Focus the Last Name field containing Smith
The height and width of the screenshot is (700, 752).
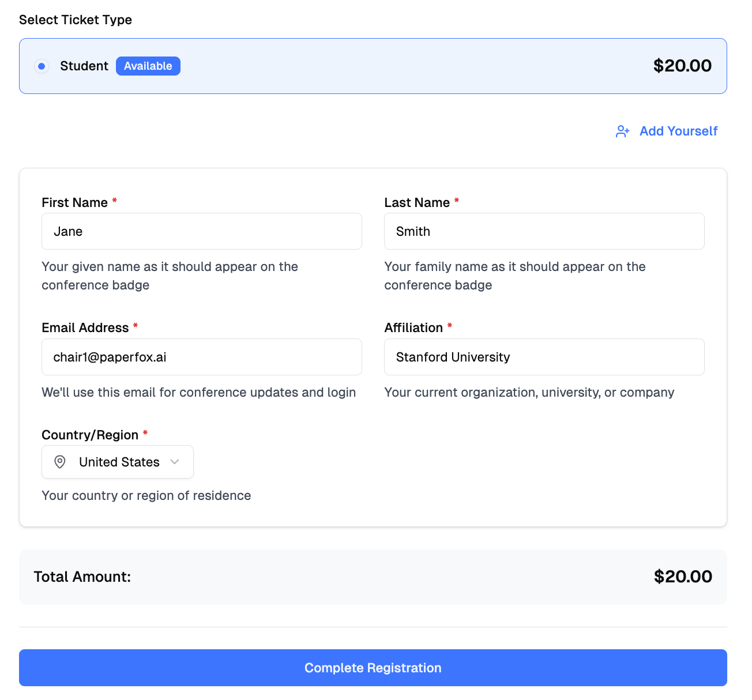click(x=544, y=231)
